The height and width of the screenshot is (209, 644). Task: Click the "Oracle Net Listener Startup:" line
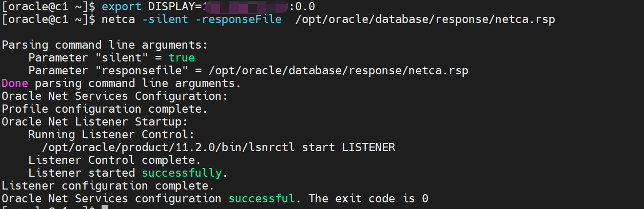(x=95, y=122)
